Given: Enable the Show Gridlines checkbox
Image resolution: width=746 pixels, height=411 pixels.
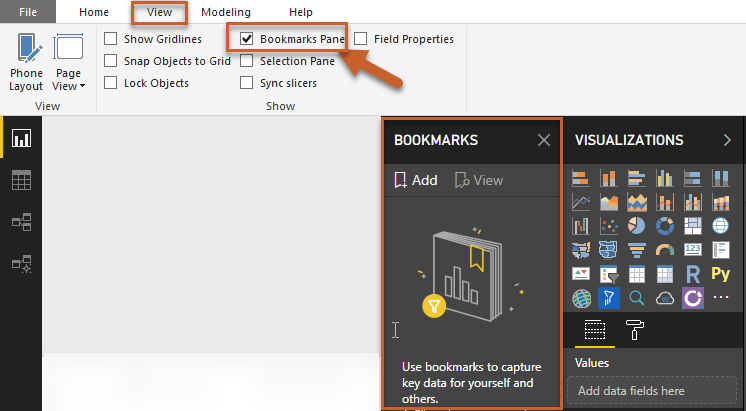Looking at the screenshot, I should (111, 39).
